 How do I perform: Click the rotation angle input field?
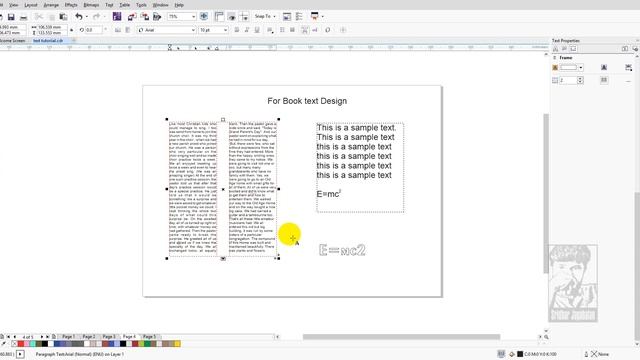(93, 30)
